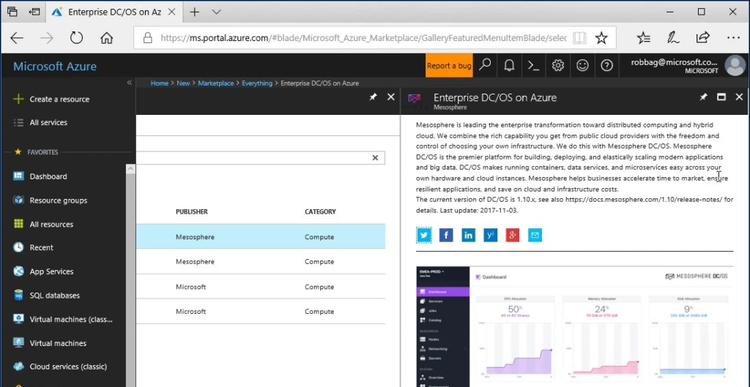
Task: Click New breadcrumb link
Action: click(183, 83)
